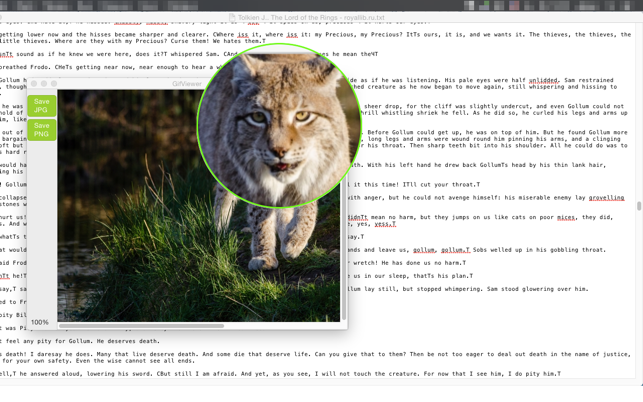Click the GifViewer vertical scrollbar
Image resolution: width=643 pixels, height=402 pixels.
[x=344, y=250]
